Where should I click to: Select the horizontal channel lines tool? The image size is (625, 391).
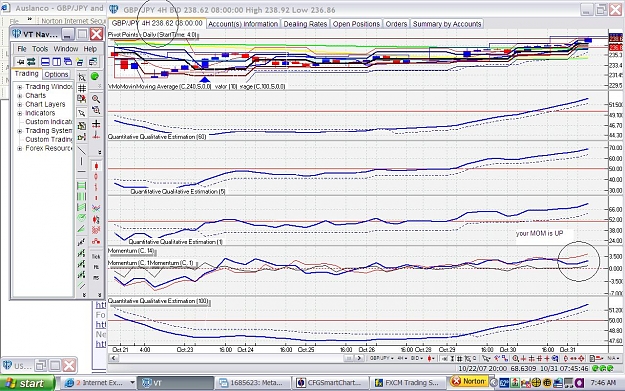pyautogui.click(x=81, y=185)
